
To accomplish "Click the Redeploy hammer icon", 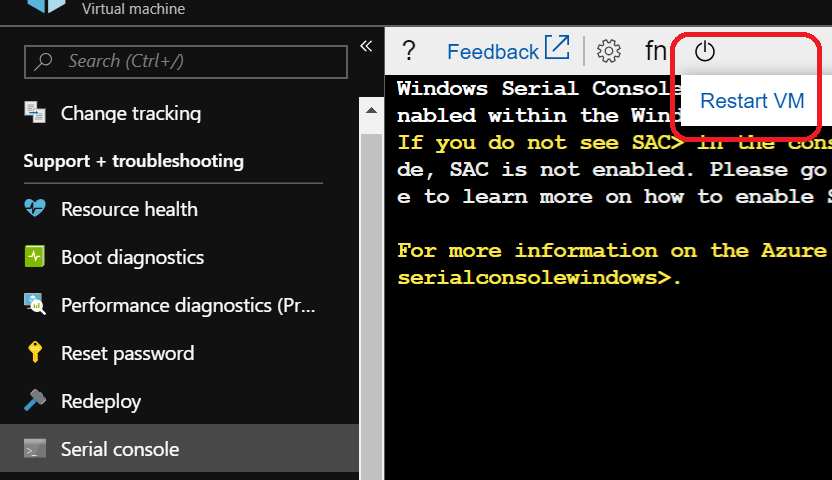I will (x=35, y=401).
